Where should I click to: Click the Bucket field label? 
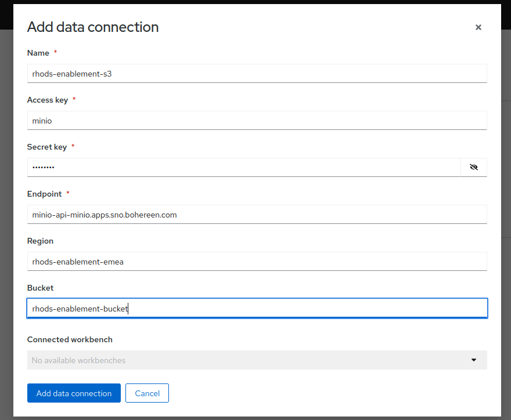pos(40,288)
